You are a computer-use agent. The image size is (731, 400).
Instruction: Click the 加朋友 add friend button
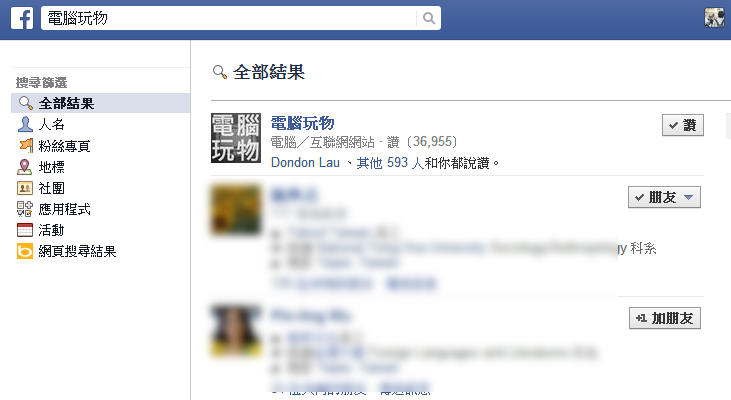coord(664,318)
